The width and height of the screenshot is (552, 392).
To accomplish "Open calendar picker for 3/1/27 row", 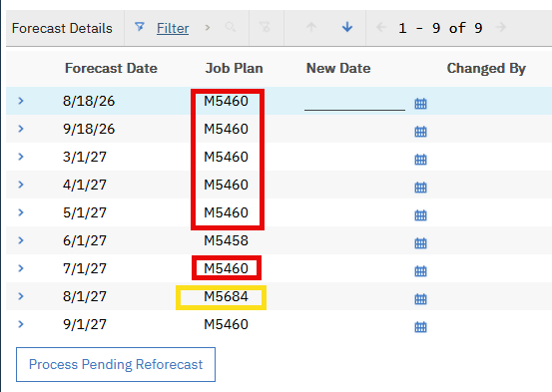I will (x=420, y=159).
